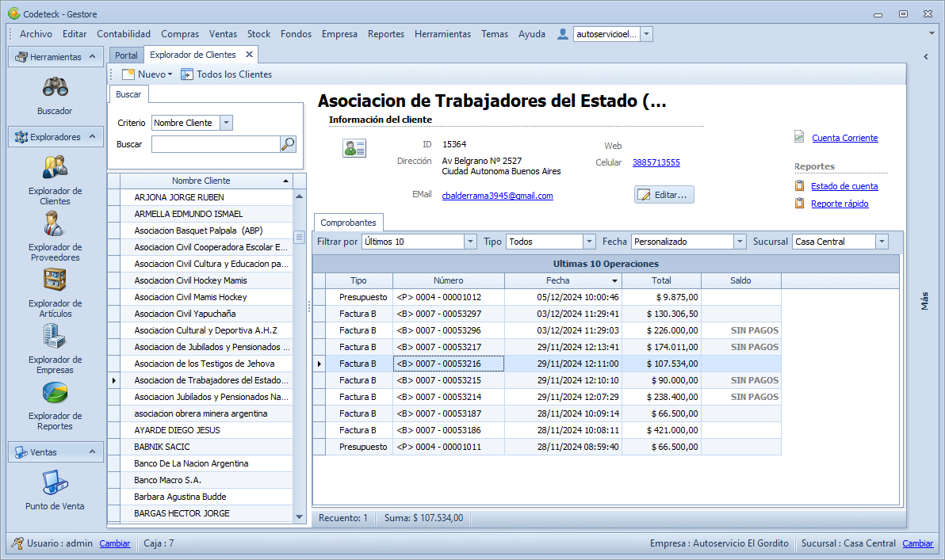Screen dimensions: 945x560
Task: Launch Punto de Venta icon
Action: 55,482
